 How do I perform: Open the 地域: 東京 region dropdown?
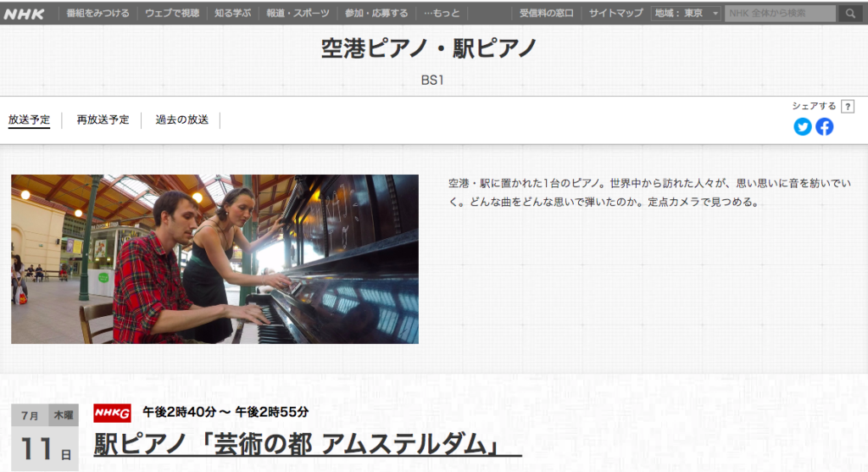pyautogui.click(x=685, y=14)
